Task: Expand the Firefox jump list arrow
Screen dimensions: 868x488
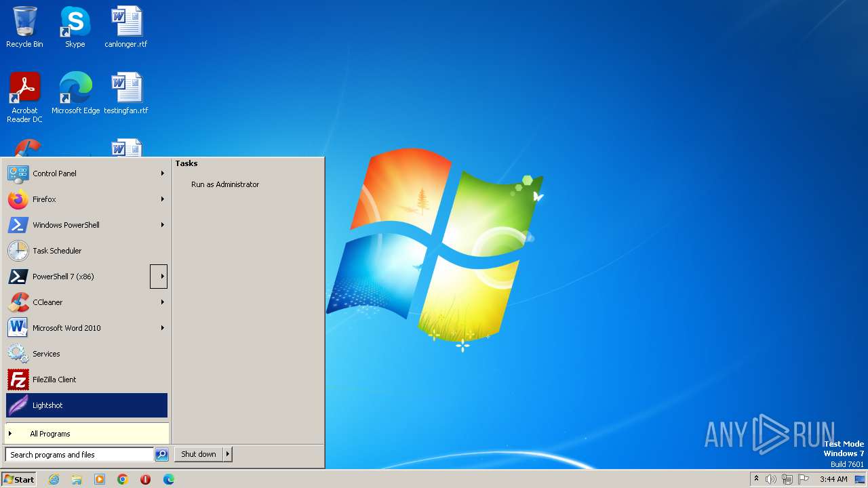Action: [x=162, y=199]
